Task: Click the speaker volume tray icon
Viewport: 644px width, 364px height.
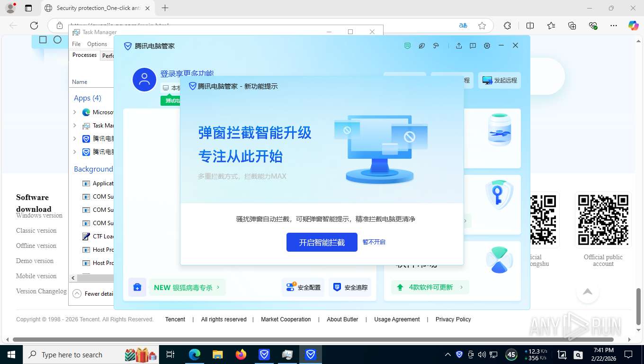Action: pyautogui.click(x=482, y=355)
